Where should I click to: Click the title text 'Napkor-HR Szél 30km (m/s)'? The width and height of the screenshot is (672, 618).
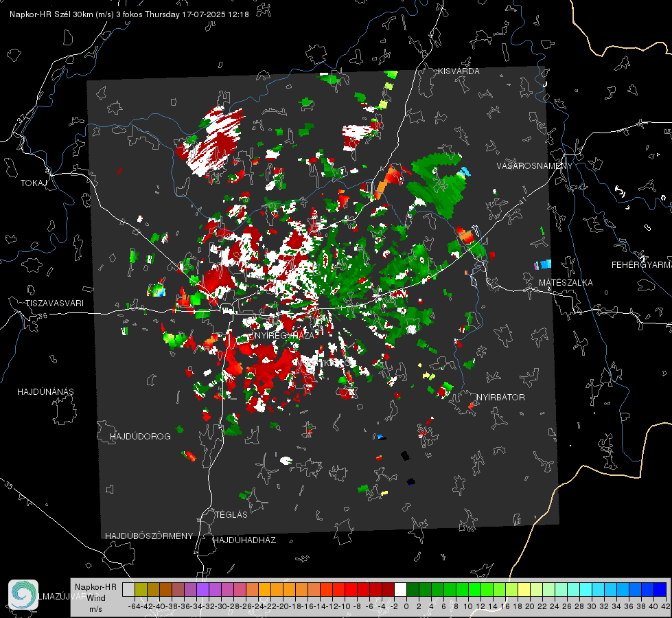(x=62, y=14)
